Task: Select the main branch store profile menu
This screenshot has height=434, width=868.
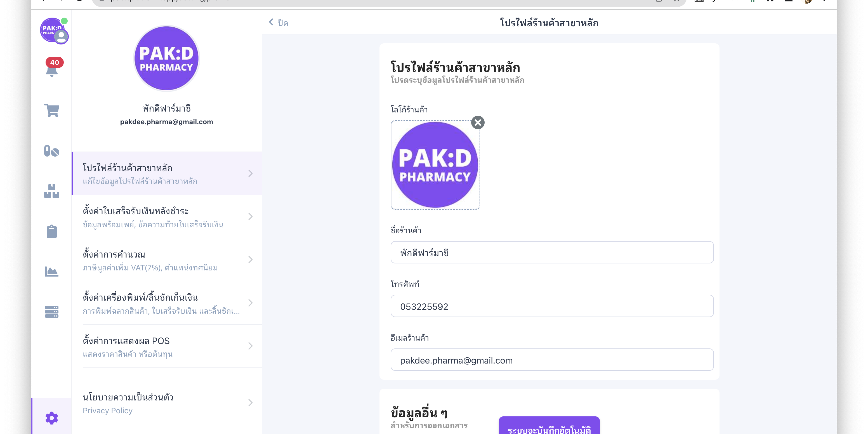Action: pos(166,174)
